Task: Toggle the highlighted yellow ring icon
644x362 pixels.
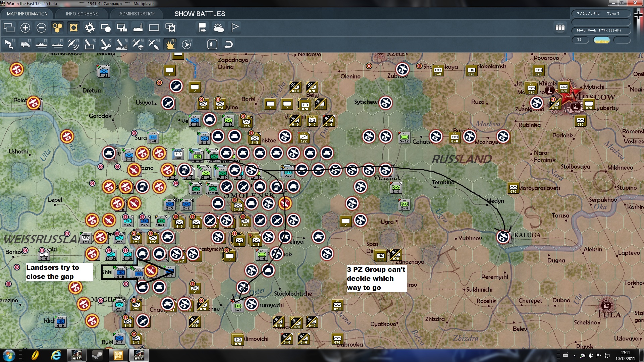Action: point(73,27)
